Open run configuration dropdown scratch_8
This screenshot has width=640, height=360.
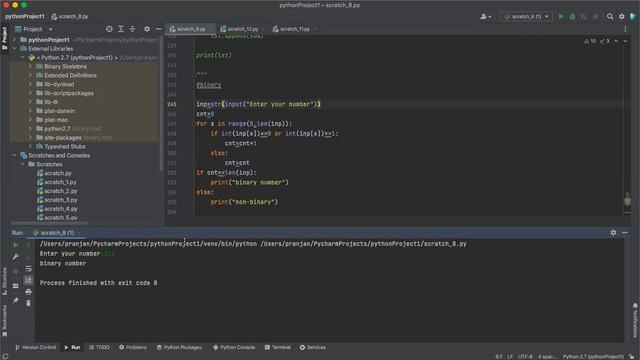click(x=527, y=16)
